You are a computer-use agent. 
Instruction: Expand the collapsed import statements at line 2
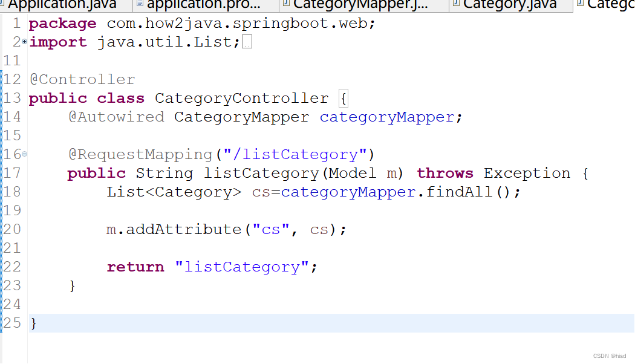(x=23, y=42)
